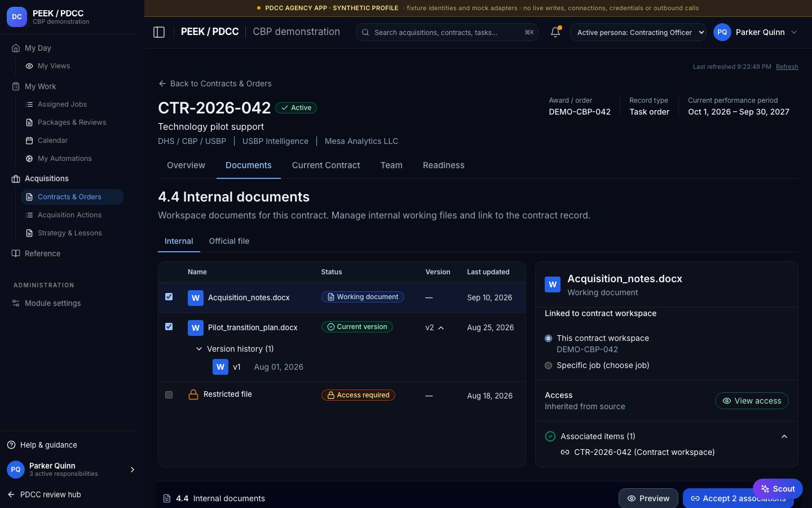Click Word icon for version v1
The image size is (812, 508).
pos(220,367)
